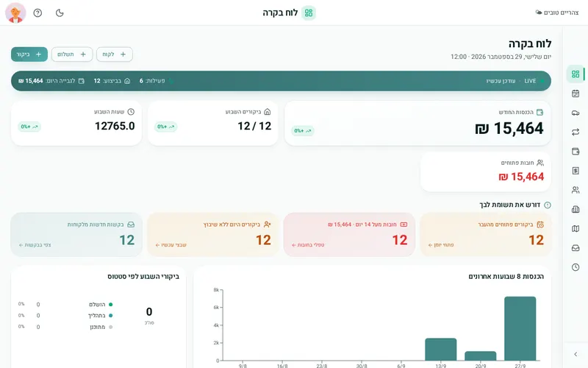Click the ביקור add visit button
The image size is (588, 368).
coord(29,54)
